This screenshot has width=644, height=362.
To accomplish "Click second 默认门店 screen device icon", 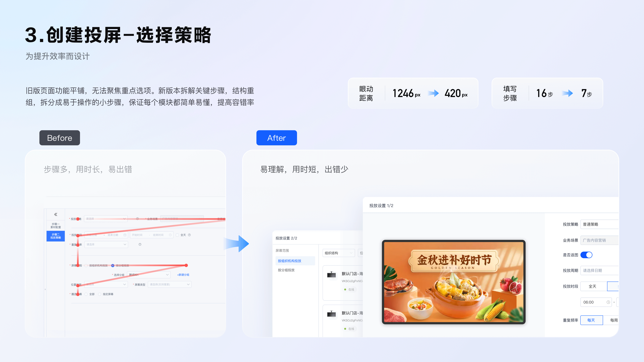I will [332, 314].
